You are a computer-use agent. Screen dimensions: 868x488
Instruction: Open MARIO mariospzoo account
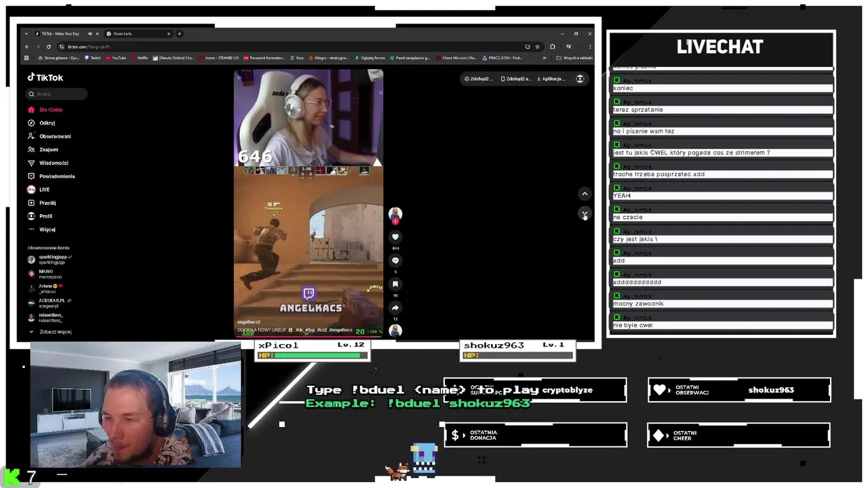tap(45, 274)
